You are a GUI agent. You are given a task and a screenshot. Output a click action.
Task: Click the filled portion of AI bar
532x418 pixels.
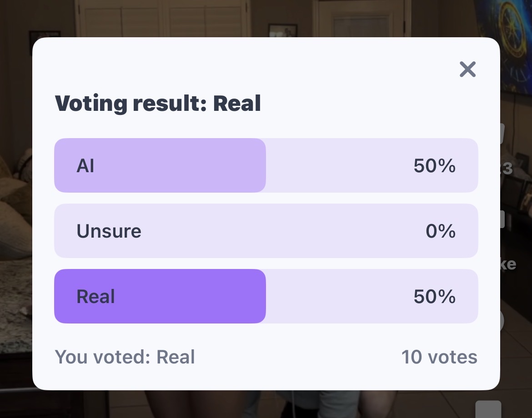pos(159,165)
